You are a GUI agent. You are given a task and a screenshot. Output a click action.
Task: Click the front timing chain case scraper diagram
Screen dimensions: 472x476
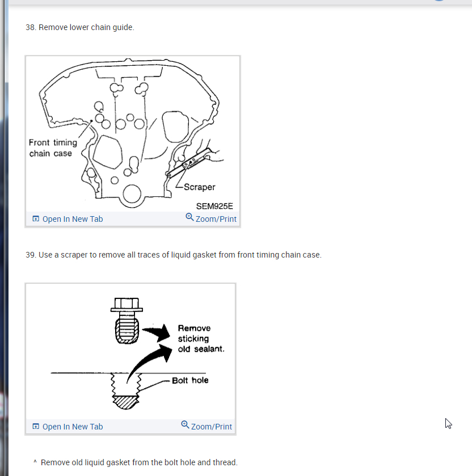[133, 134]
